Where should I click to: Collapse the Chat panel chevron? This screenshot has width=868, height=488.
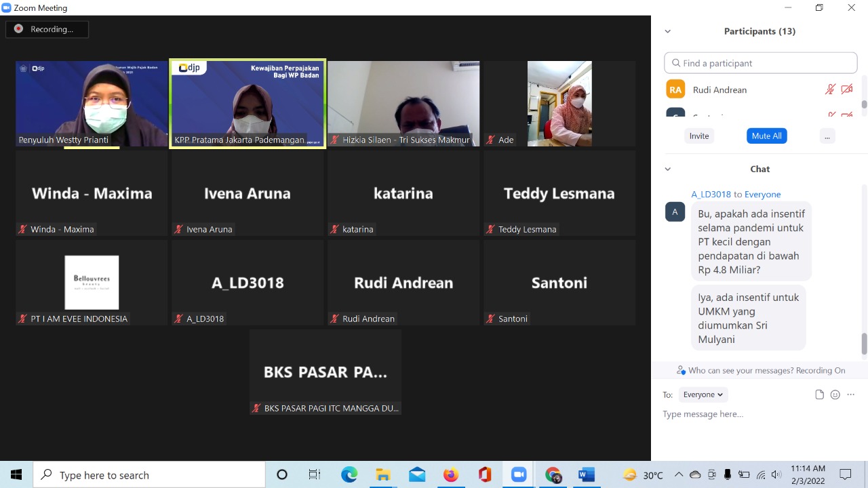[667, 169]
